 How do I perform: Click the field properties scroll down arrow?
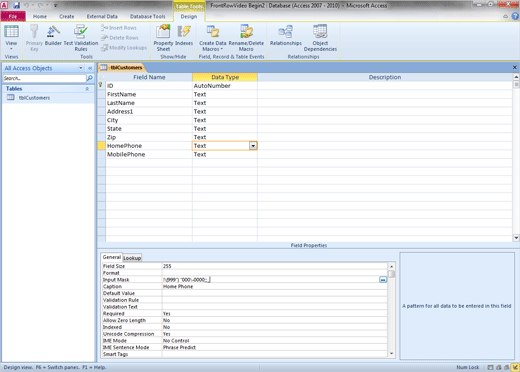tap(392, 354)
